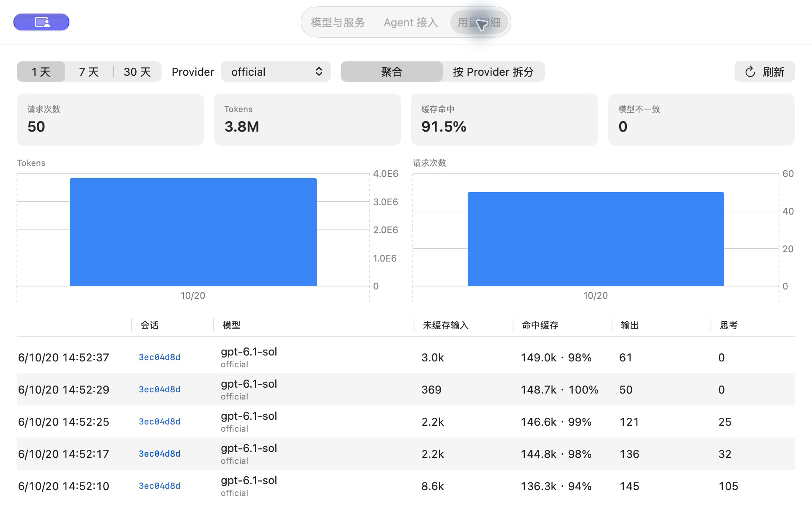
Task: Click the 思考 column header
Action: click(729, 325)
